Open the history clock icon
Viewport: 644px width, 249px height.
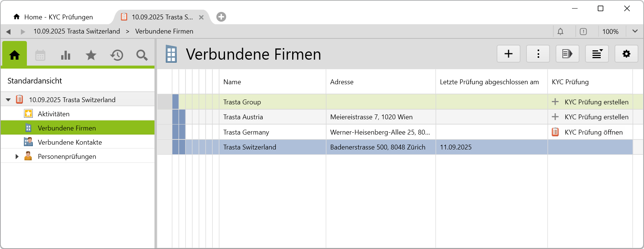tap(116, 55)
